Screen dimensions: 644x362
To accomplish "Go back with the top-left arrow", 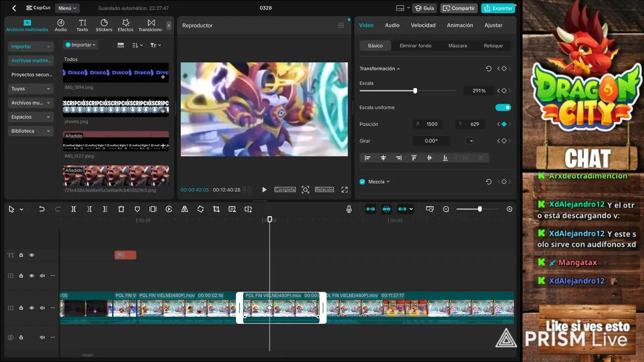I will click(x=14, y=8).
